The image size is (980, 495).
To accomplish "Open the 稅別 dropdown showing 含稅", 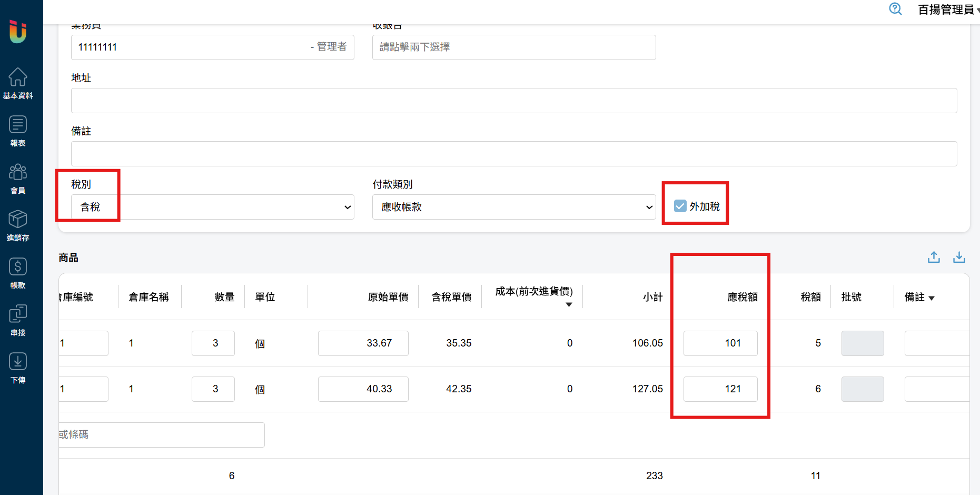I will pos(213,207).
